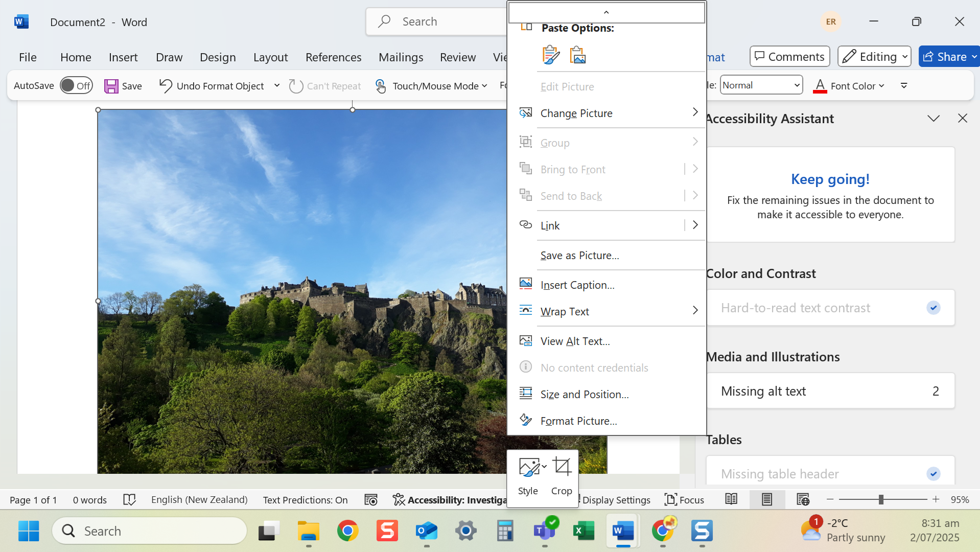The width and height of the screenshot is (980, 552).
Task: Expand Change Picture submenu arrow
Action: [695, 112]
